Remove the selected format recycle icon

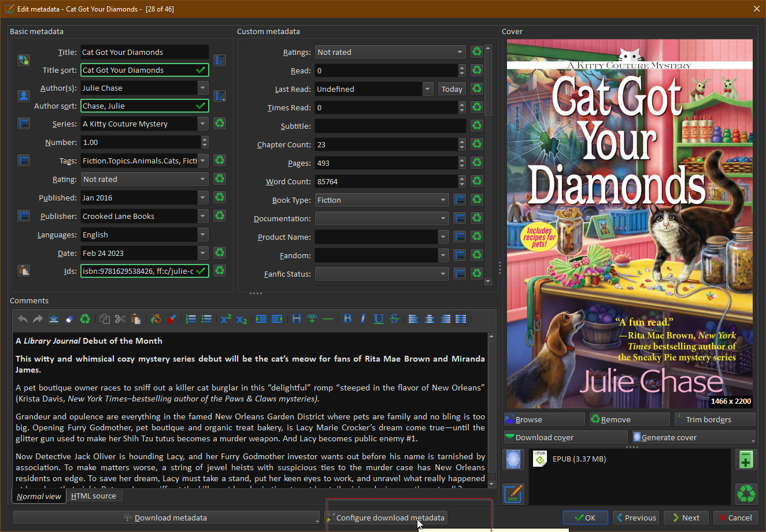coord(746,494)
